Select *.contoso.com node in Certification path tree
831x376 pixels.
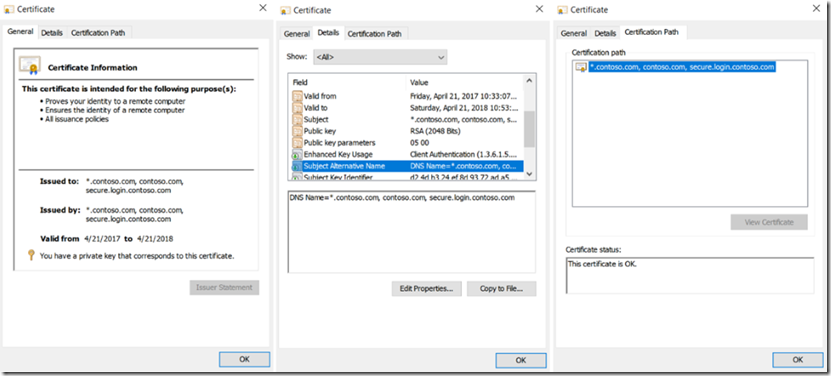pos(683,67)
